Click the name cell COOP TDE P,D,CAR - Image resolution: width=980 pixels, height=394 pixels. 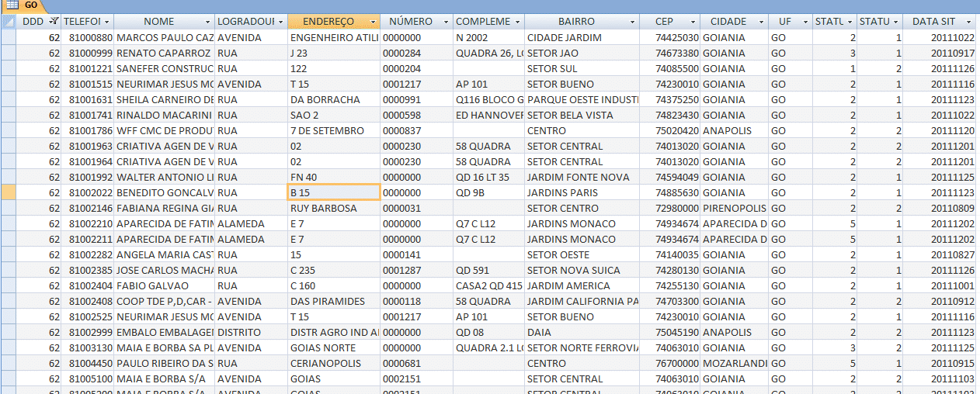pyautogui.click(x=165, y=301)
